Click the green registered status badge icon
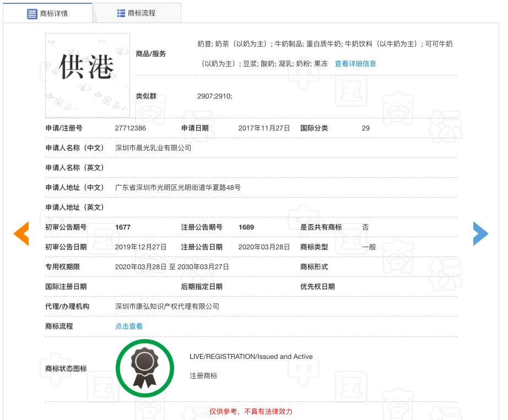 tap(145, 368)
